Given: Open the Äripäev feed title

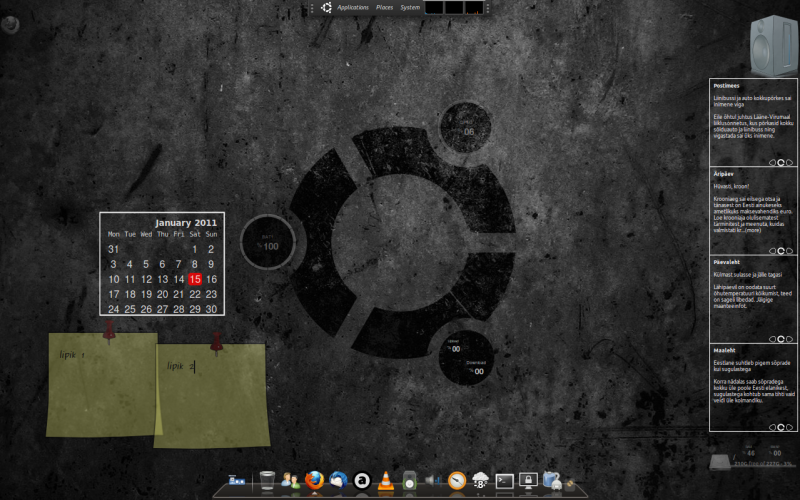Looking at the screenshot, I should pyautogui.click(x=723, y=174).
